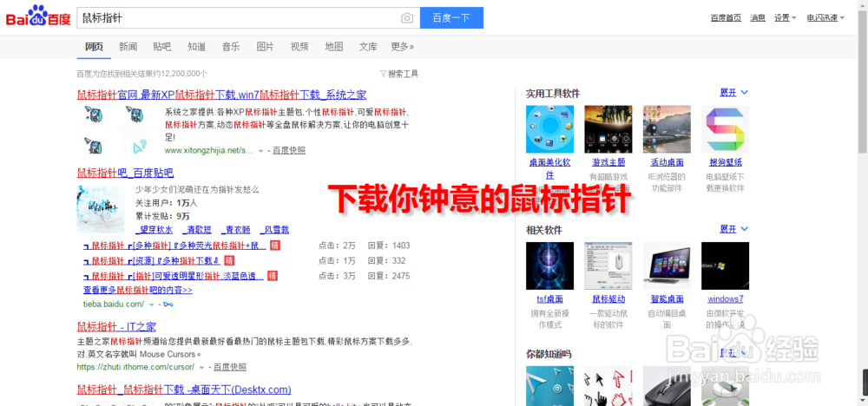868x406 pixels.
Task: Switch to the 音乐 tab
Action: [x=231, y=47]
